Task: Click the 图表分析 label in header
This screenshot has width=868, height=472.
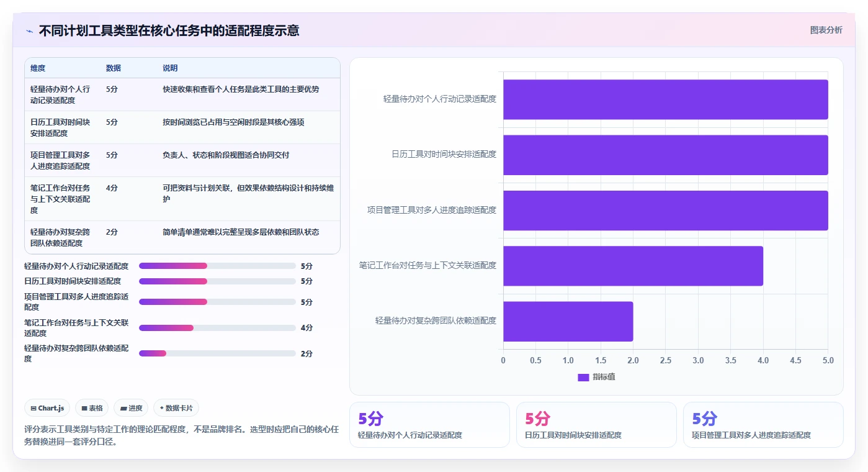Action: [826, 30]
